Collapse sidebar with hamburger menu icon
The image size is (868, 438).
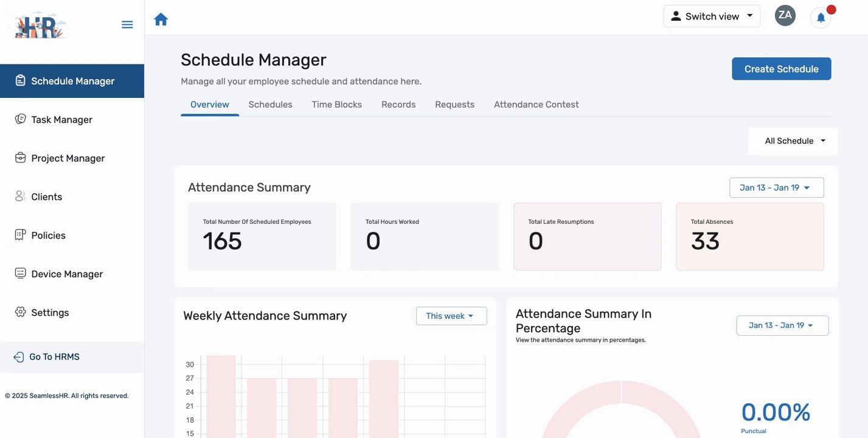coord(127,24)
